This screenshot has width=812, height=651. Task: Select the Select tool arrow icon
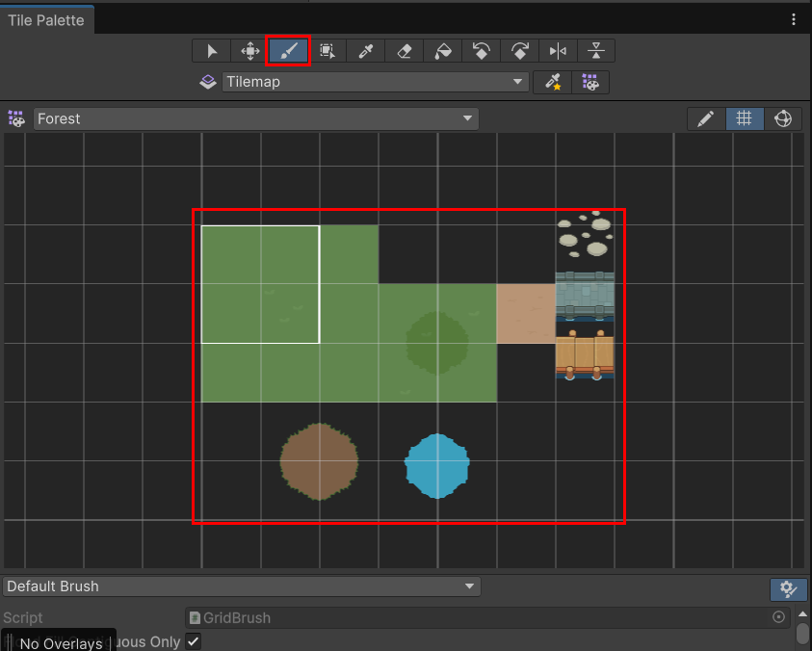pos(211,51)
